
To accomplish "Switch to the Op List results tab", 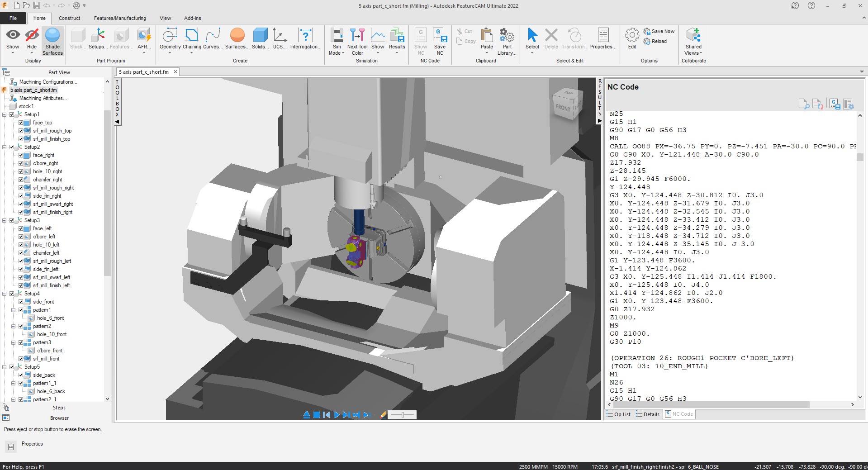I will pos(619,414).
